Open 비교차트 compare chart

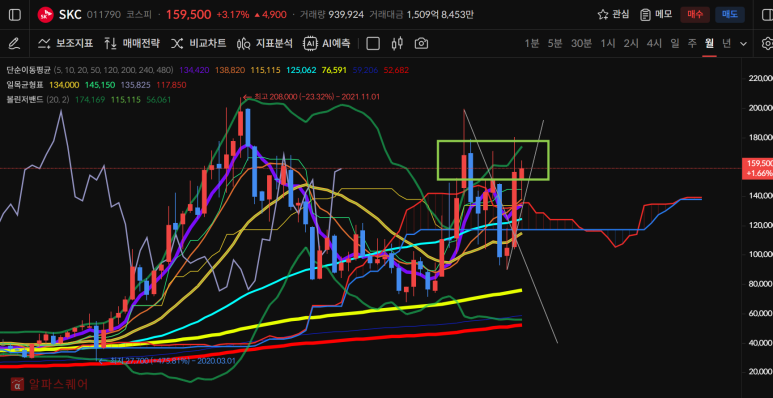198,43
